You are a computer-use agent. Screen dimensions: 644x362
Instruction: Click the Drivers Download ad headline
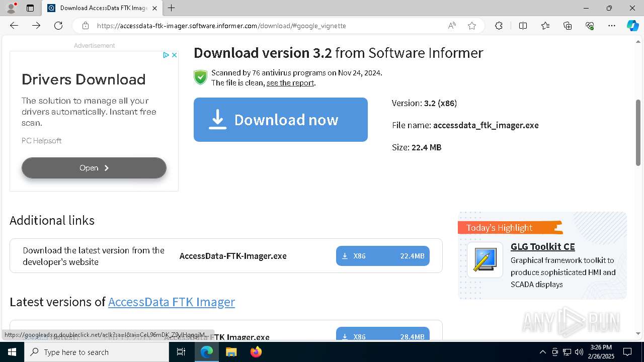(84, 79)
